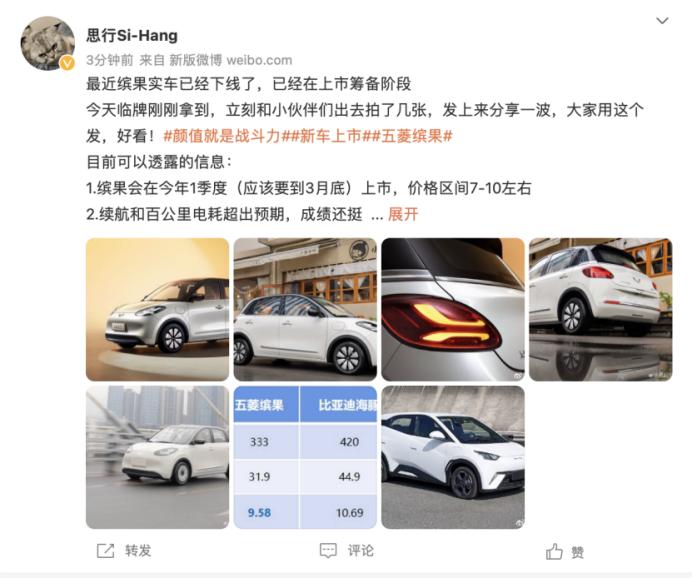Open hashtag #五菱缤果#

coord(412,136)
